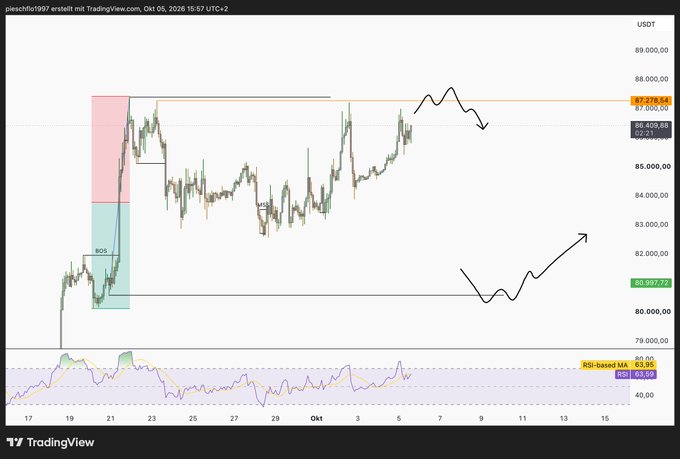
Task: Click date 23 on the time axis
Action: [x=152, y=419]
